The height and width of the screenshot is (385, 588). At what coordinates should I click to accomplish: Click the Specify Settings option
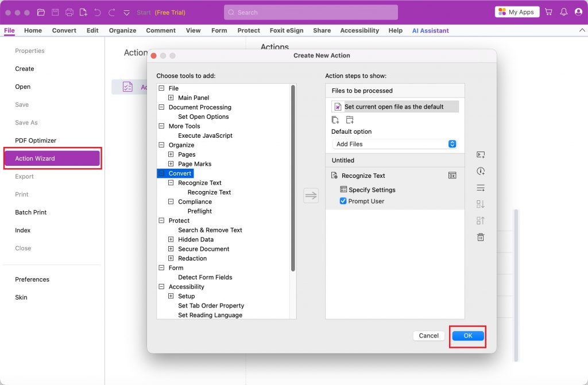pyautogui.click(x=367, y=190)
